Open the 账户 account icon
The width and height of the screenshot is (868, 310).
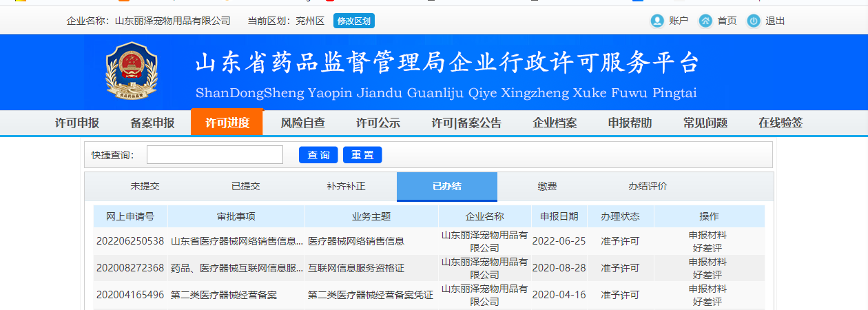click(x=657, y=21)
